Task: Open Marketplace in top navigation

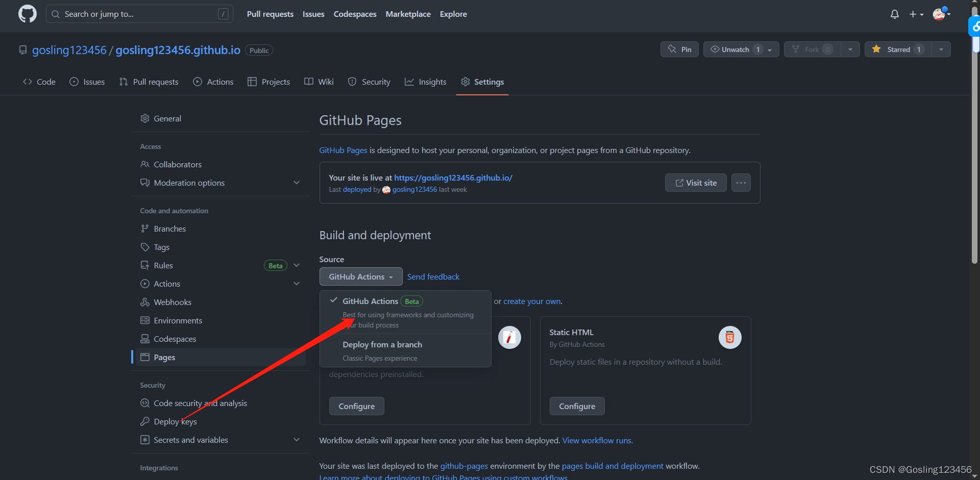Action: [408, 14]
